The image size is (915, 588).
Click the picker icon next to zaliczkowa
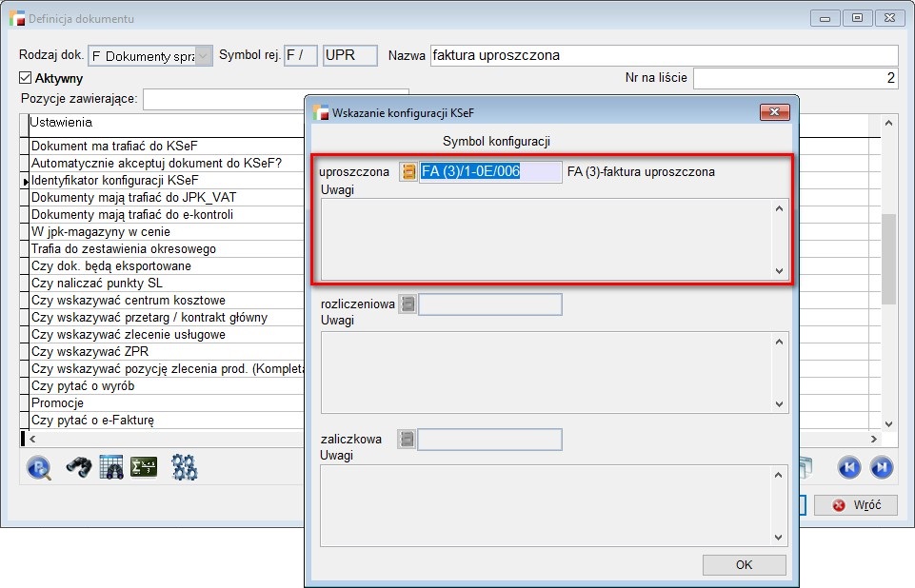408,440
